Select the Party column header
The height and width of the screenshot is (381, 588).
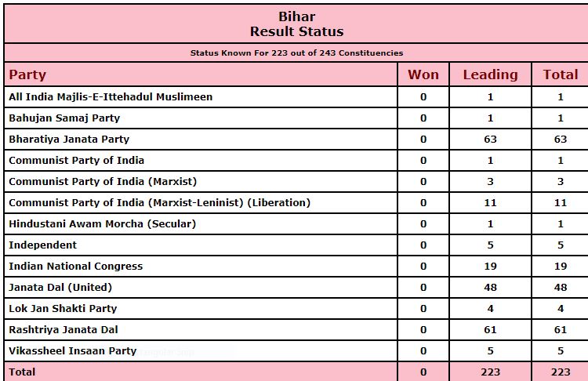pos(27,74)
